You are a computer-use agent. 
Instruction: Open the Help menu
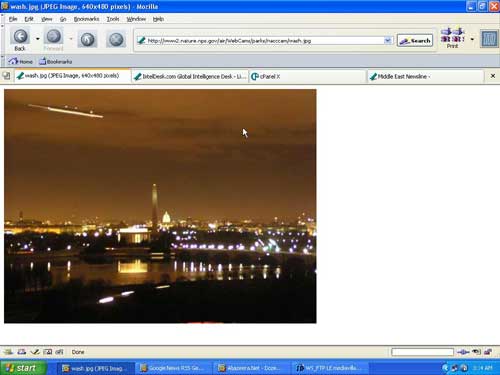[158, 19]
